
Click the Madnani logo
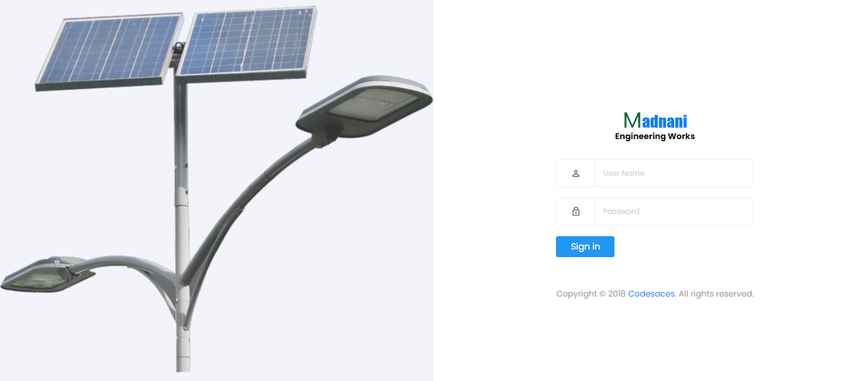[655, 126]
